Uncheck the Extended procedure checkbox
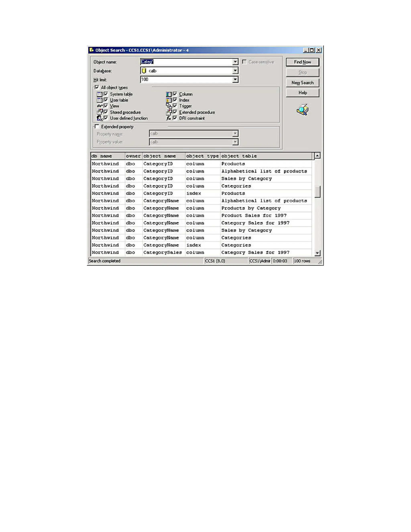 pos(175,112)
